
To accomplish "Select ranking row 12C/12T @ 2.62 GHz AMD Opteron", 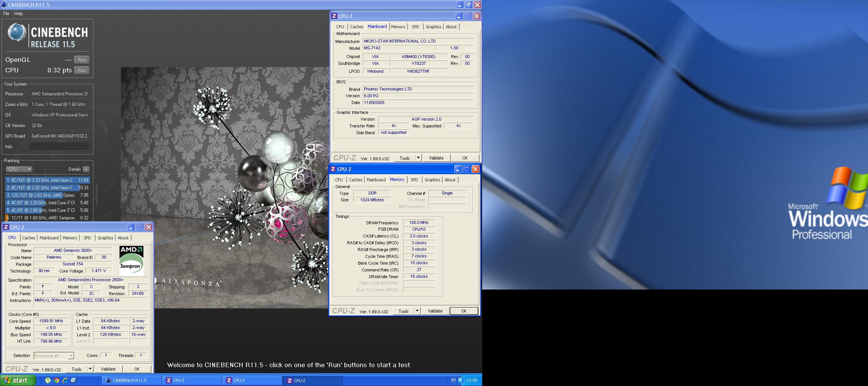I will pyautogui.click(x=47, y=195).
